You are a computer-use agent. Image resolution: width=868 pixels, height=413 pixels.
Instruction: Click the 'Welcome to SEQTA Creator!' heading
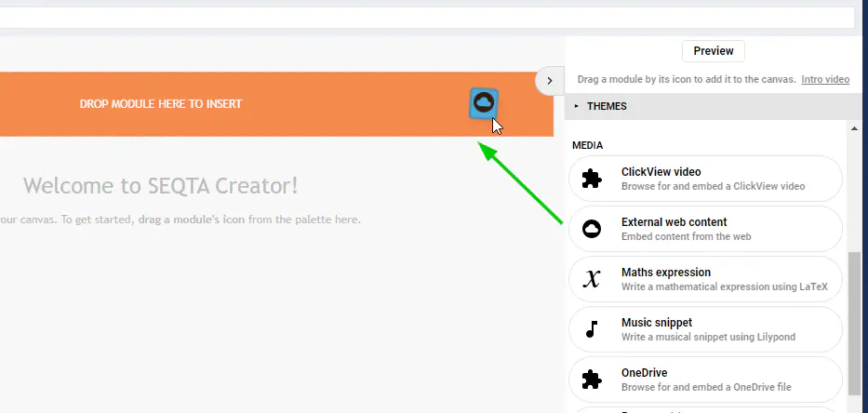pyautogui.click(x=161, y=185)
